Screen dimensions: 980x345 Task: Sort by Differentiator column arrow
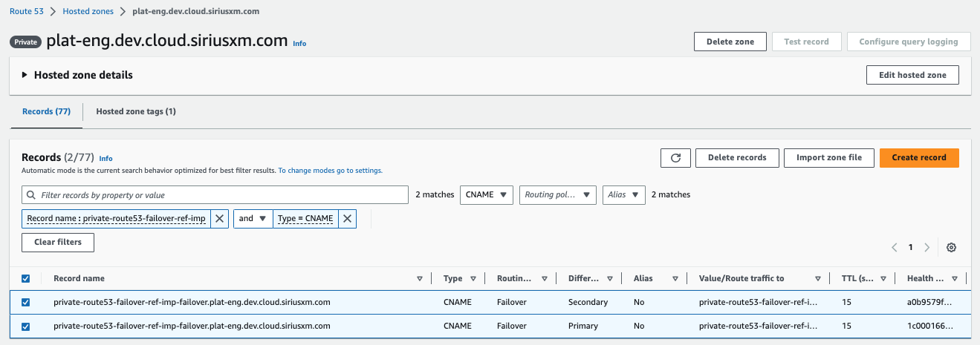tap(610, 278)
